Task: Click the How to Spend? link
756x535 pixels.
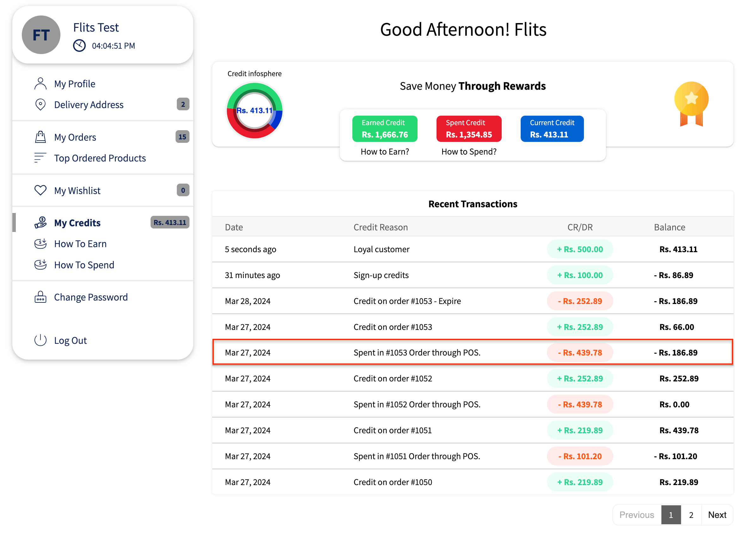Action: point(468,152)
